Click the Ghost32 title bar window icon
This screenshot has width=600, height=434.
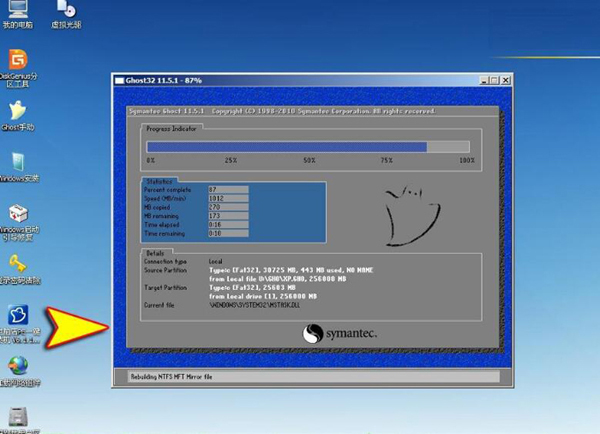point(119,80)
